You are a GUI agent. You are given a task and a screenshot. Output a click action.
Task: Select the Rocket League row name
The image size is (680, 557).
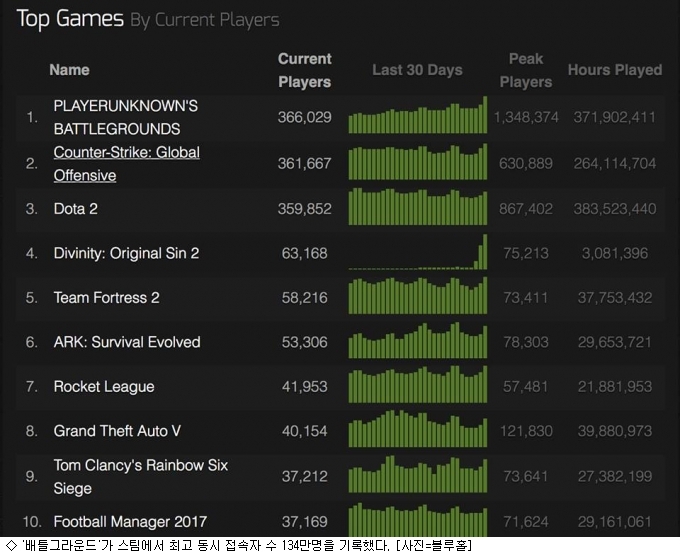pos(104,387)
